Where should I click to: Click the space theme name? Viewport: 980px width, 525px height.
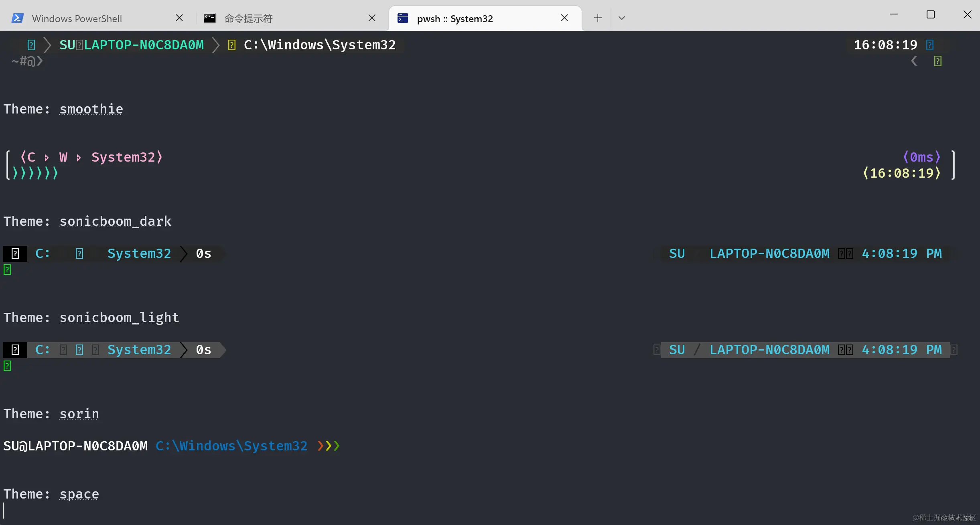79,494
